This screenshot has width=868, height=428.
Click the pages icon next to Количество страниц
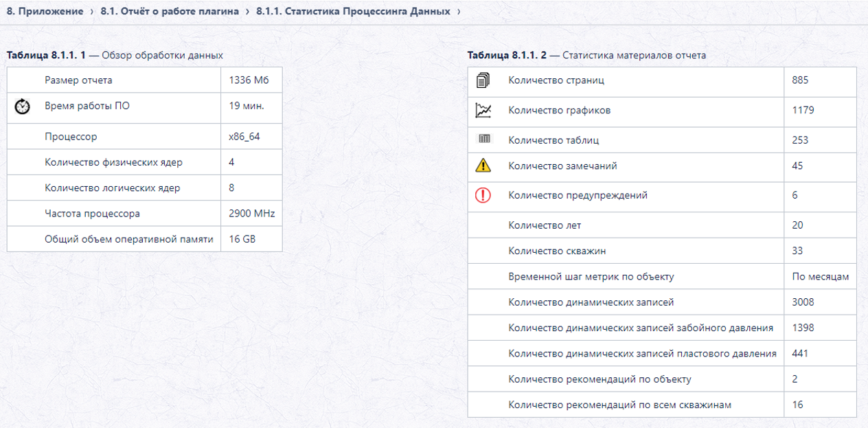pos(483,80)
